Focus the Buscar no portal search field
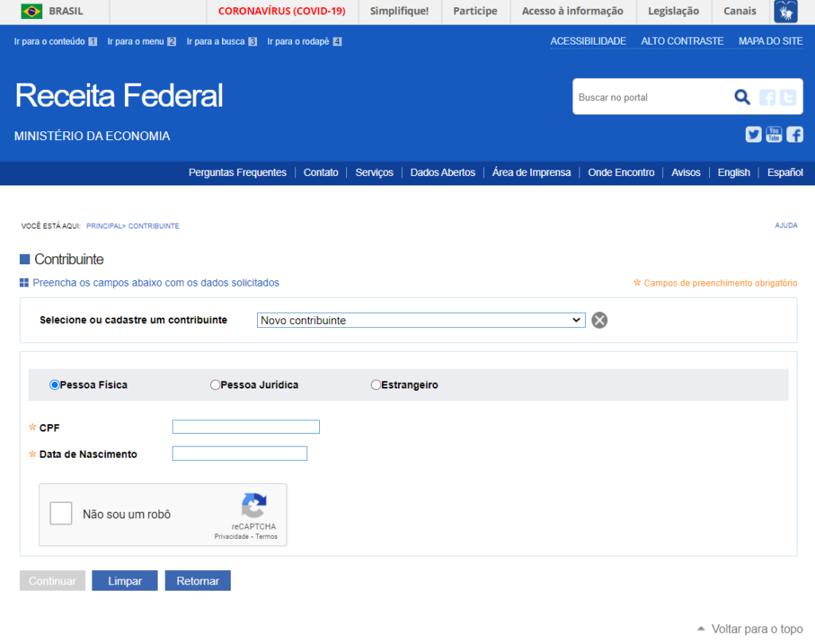 (x=651, y=97)
